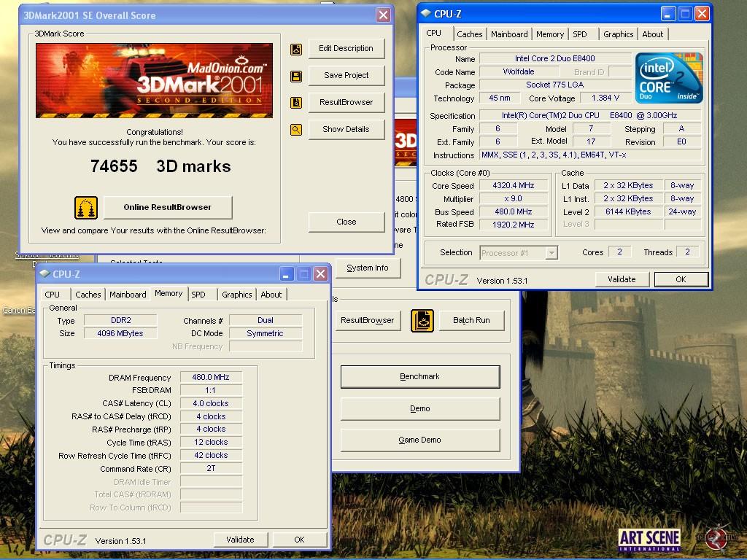The width and height of the screenshot is (747, 560).
Task: Select SPD tab in CPU window
Action: pyautogui.click(x=580, y=34)
